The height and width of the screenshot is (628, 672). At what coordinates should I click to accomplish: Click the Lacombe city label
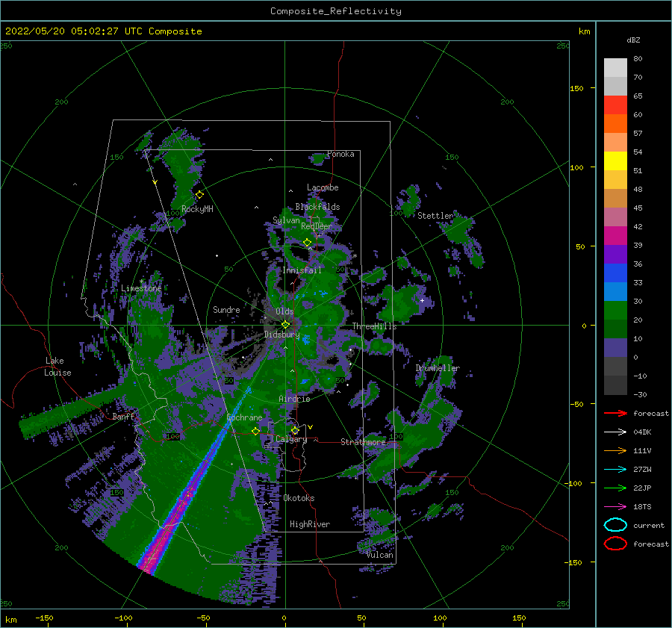pos(323,187)
